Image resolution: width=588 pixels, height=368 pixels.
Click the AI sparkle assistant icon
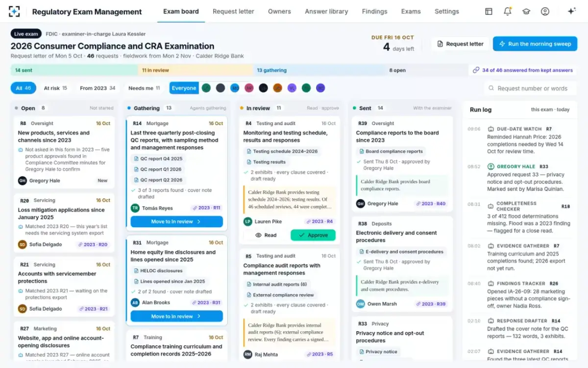coord(571,11)
